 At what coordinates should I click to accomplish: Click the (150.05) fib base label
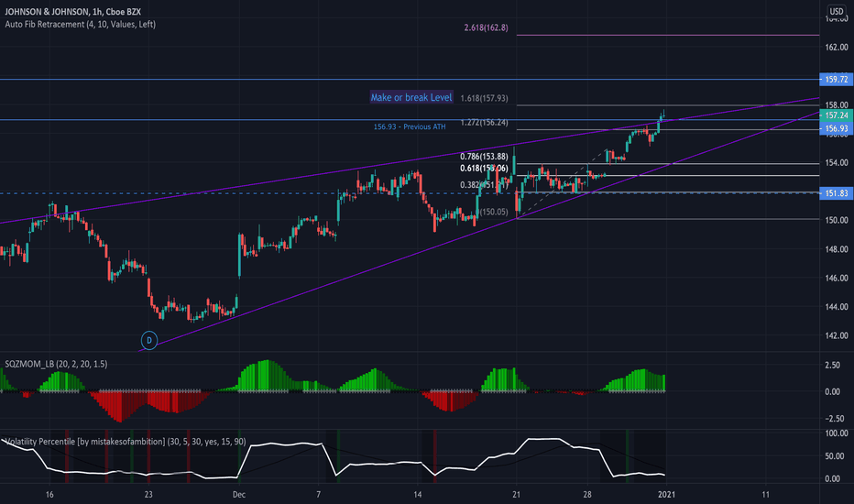(494, 212)
